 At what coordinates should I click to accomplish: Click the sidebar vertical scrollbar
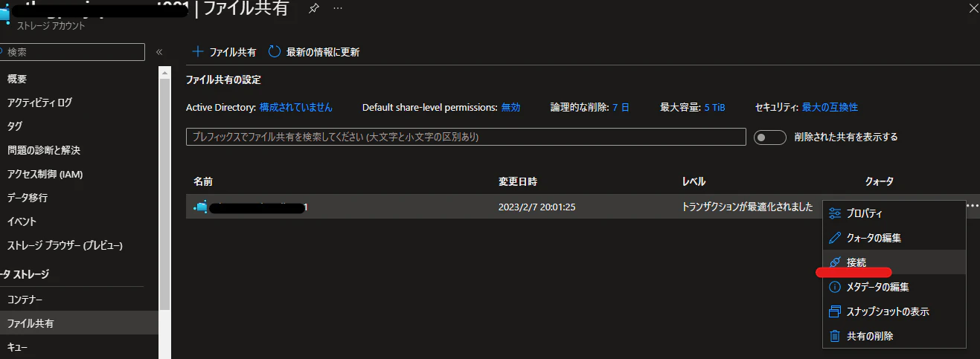[x=164, y=186]
